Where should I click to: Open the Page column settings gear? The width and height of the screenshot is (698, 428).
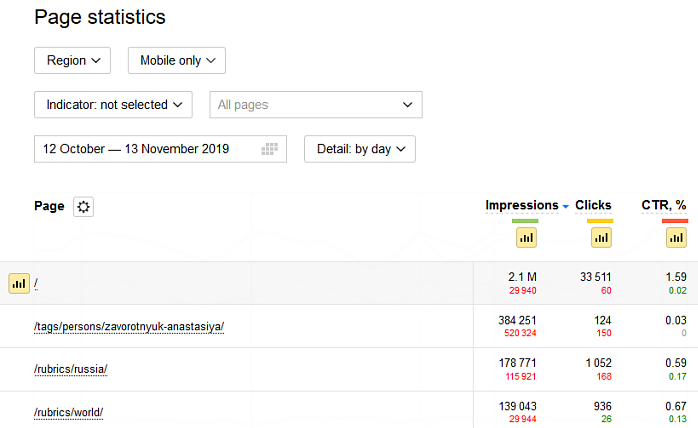point(84,207)
